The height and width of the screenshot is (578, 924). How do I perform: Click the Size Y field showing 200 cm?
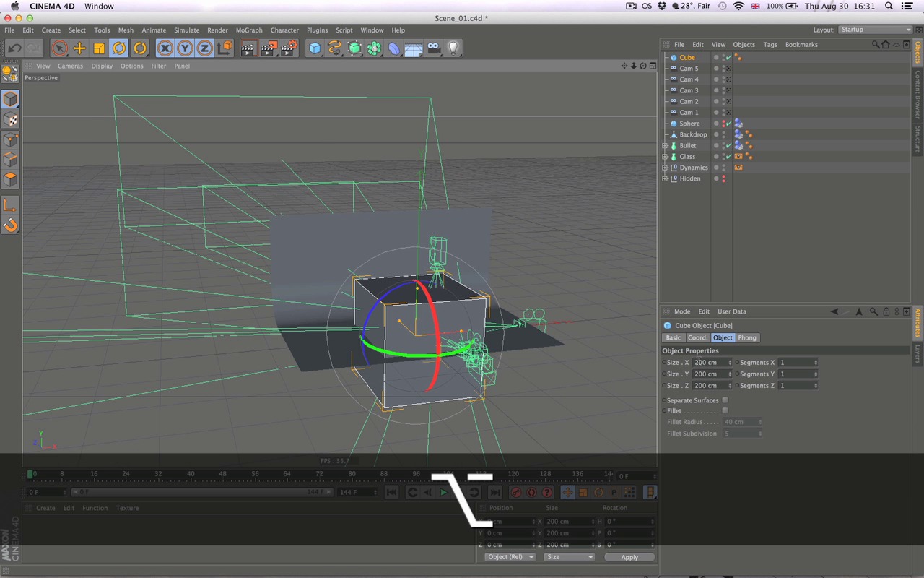(x=710, y=374)
